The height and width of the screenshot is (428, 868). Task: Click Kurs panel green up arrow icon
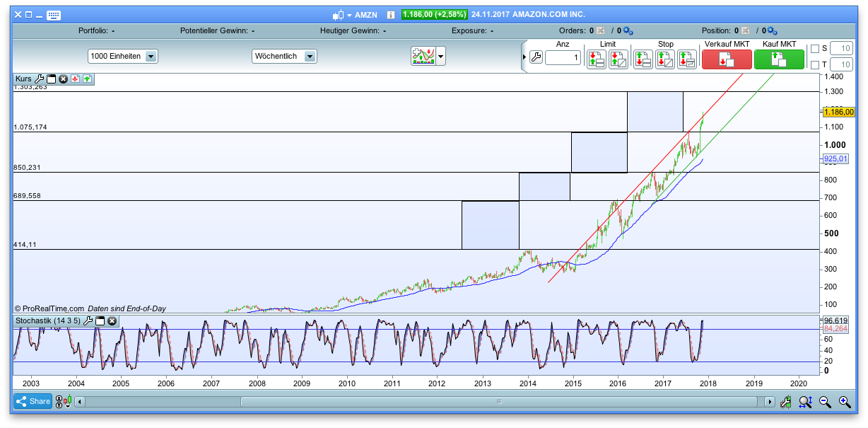coord(86,79)
